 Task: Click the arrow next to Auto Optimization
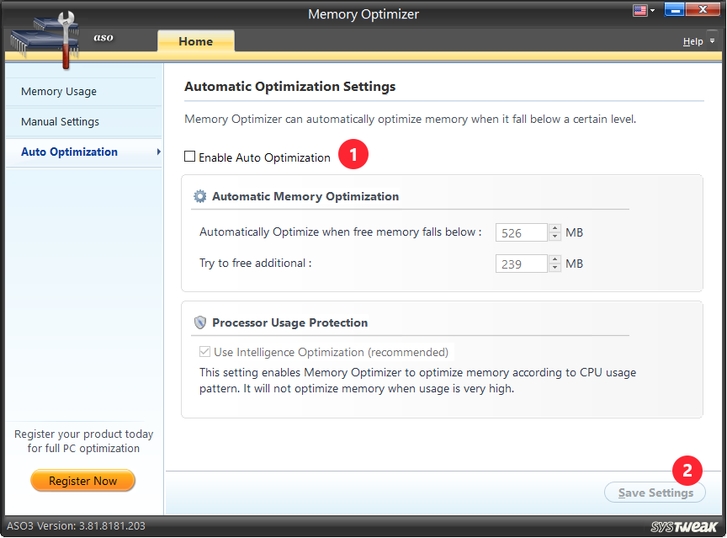coord(159,152)
